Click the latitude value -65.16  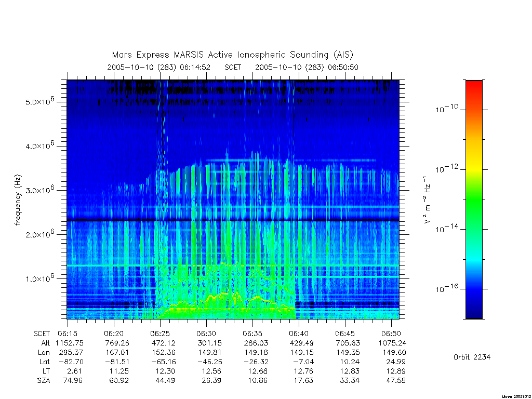[x=163, y=362]
